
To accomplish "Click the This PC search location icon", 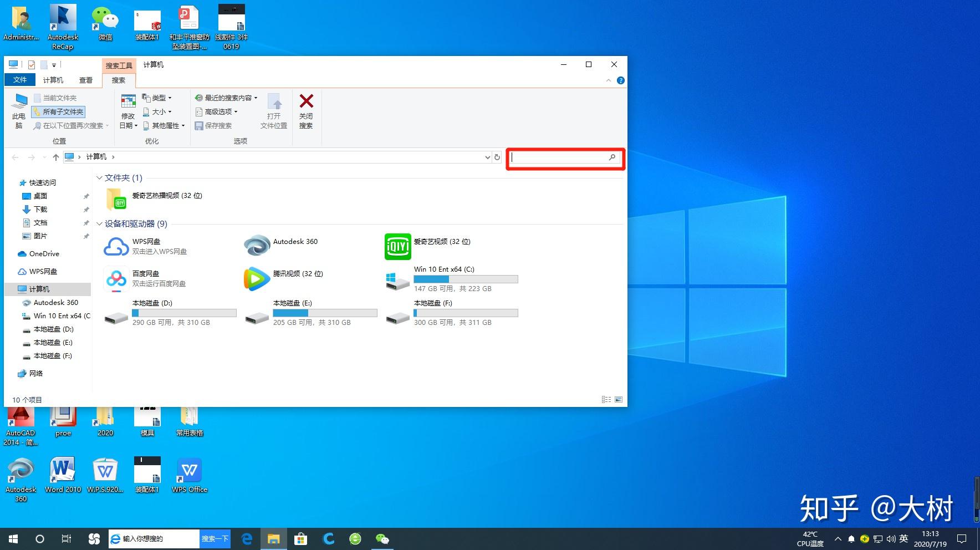I will pyautogui.click(x=19, y=101).
